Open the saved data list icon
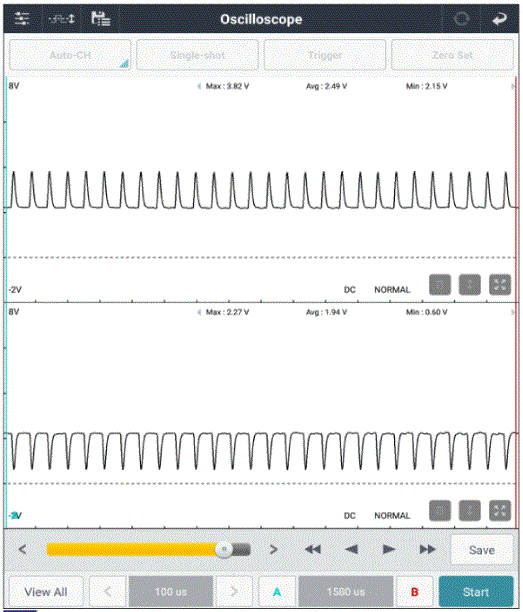 pos(100,18)
